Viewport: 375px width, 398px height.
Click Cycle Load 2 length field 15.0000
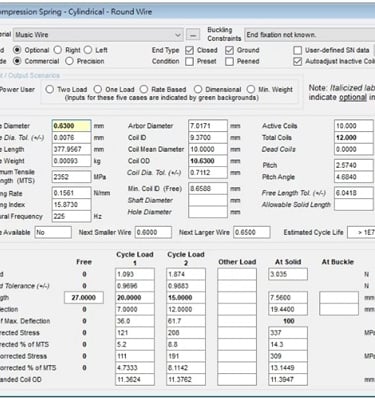pos(186,298)
